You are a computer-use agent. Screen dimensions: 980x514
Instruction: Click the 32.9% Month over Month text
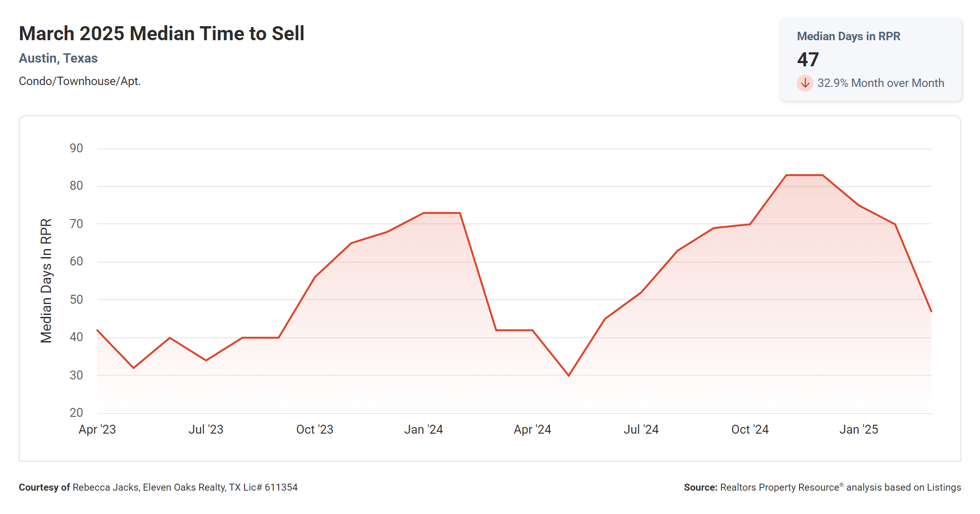[x=880, y=83]
